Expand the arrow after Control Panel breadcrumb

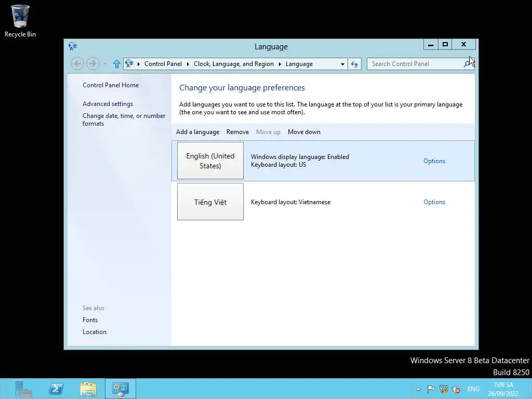pyautogui.click(x=188, y=64)
